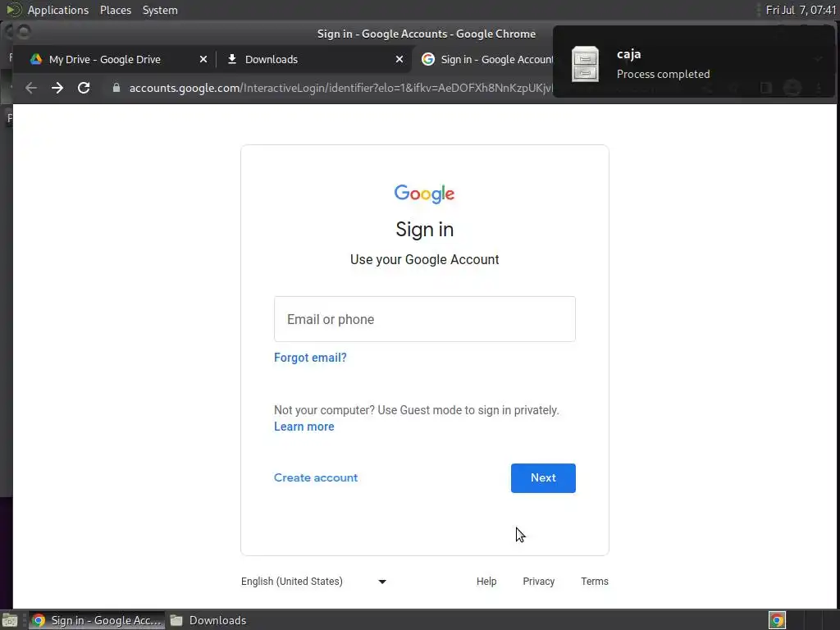Close the Downloads tab

click(399, 59)
